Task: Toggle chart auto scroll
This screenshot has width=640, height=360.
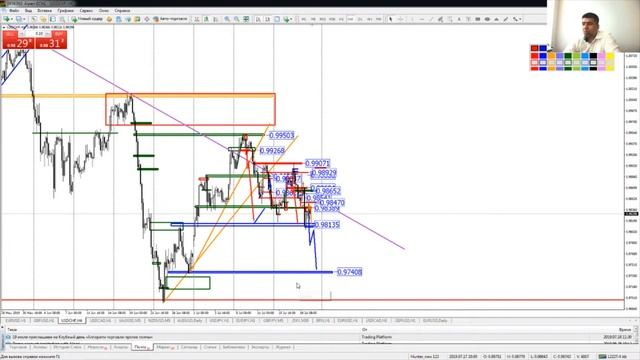Action: (258, 19)
